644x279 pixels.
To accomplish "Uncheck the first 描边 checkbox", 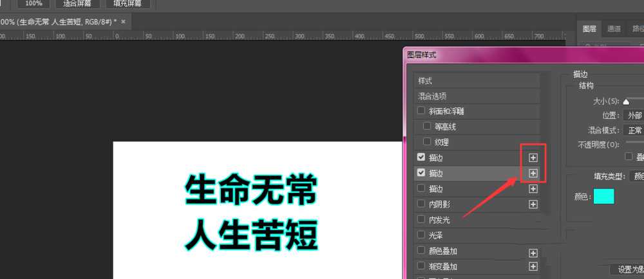I will point(421,157).
